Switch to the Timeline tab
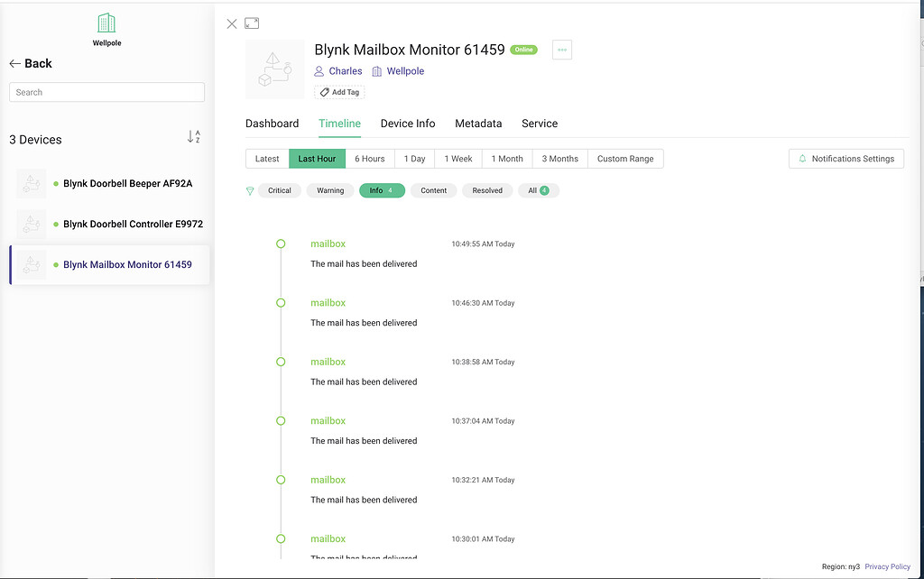Screen dimensions: 924x579 click(x=339, y=124)
